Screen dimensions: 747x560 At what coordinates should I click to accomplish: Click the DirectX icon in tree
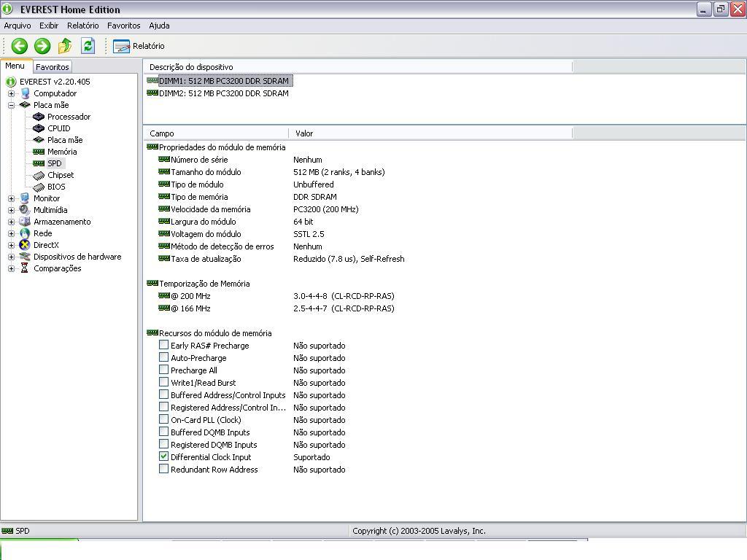tap(25, 245)
